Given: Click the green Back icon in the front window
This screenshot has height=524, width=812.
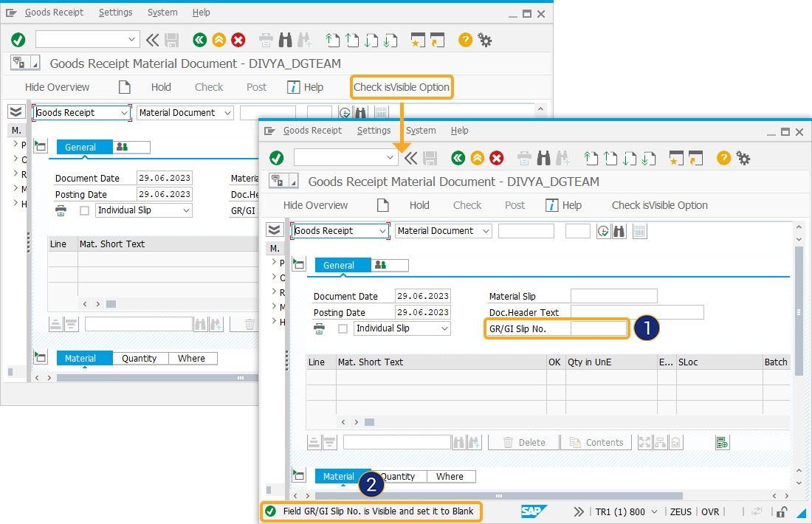Looking at the screenshot, I should pos(458,158).
